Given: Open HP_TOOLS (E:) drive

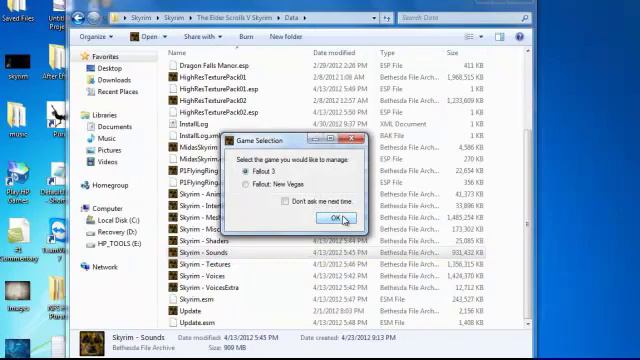Looking at the screenshot, I should pos(119,244).
